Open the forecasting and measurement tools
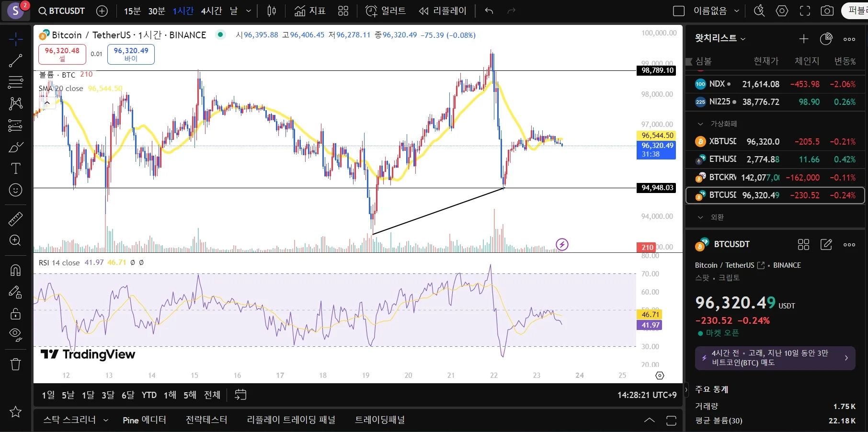868x432 pixels. (15, 125)
